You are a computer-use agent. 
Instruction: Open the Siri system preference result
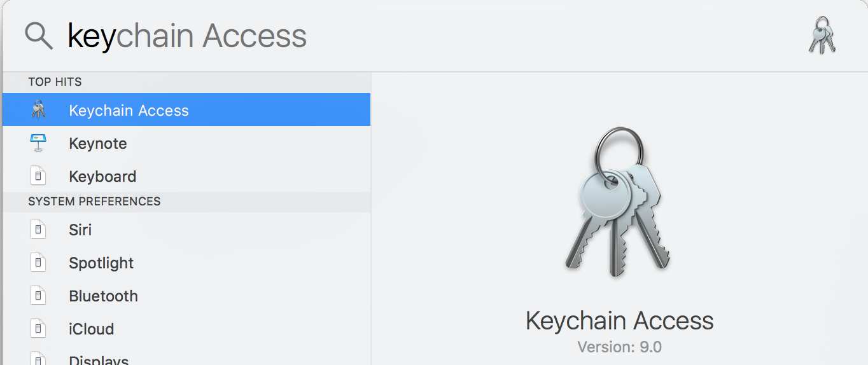point(80,230)
